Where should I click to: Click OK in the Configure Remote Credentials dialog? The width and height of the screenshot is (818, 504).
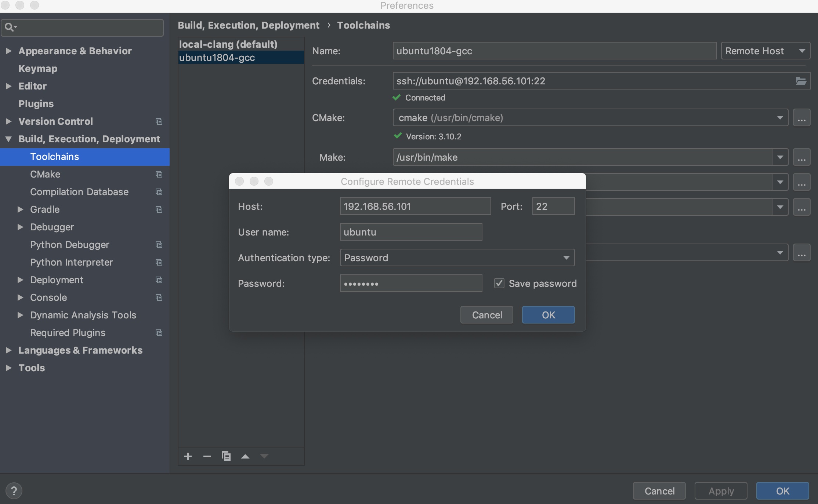pos(548,315)
